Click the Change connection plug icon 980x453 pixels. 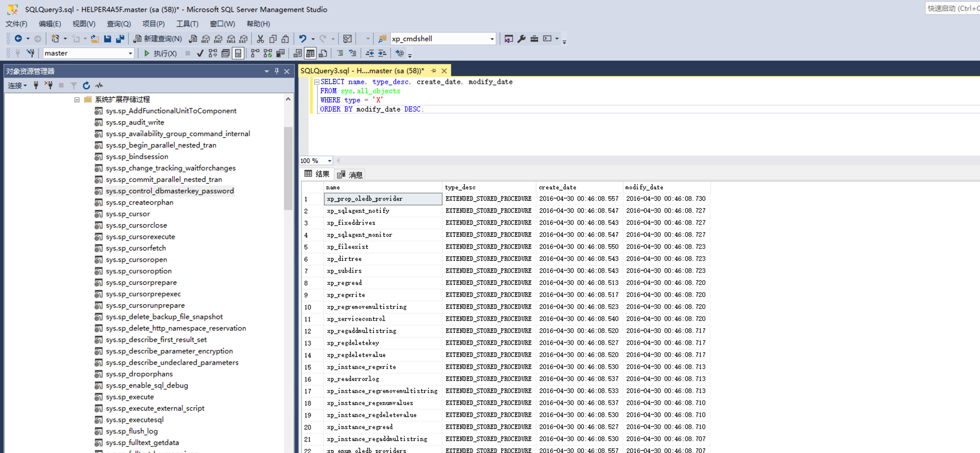30,53
